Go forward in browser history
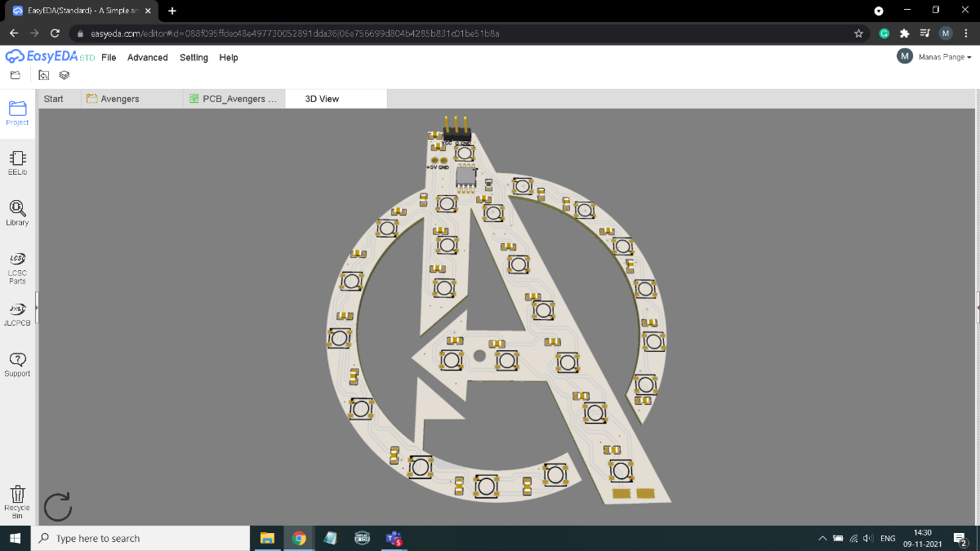Screen dimensions: 980x551 coord(34,33)
